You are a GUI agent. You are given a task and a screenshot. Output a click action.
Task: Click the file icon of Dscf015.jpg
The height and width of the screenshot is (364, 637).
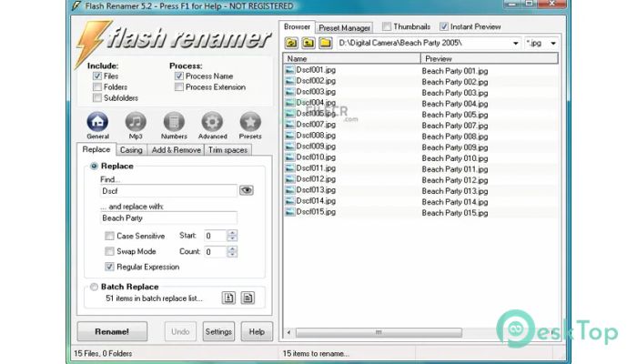[289, 212]
